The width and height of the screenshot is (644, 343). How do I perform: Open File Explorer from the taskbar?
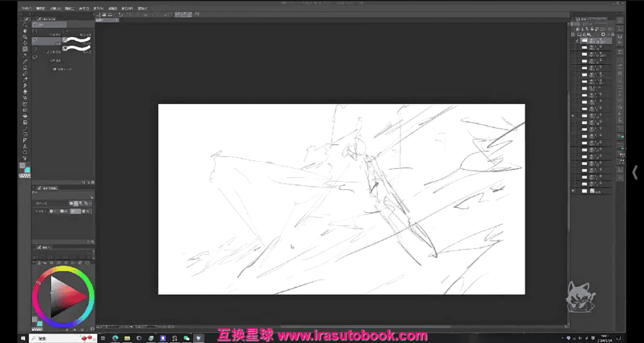(127, 339)
